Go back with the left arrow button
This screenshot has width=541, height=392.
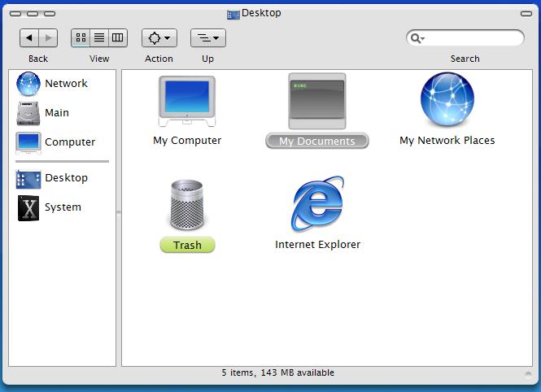point(29,37)
